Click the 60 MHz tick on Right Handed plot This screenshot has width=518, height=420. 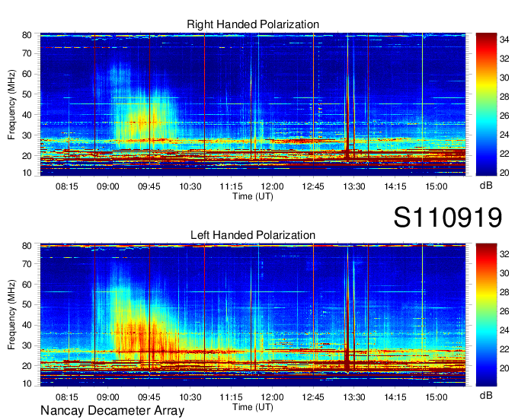click(x=27, y=74)
